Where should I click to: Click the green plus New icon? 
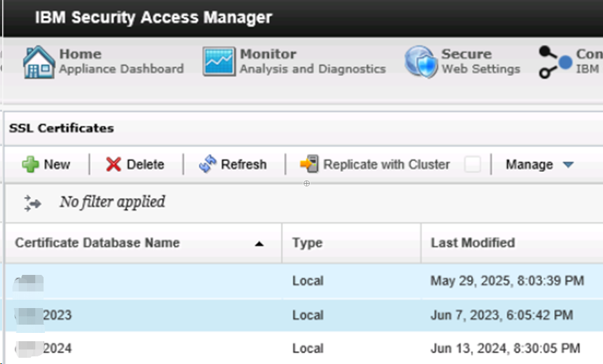[x=30, y=164]
